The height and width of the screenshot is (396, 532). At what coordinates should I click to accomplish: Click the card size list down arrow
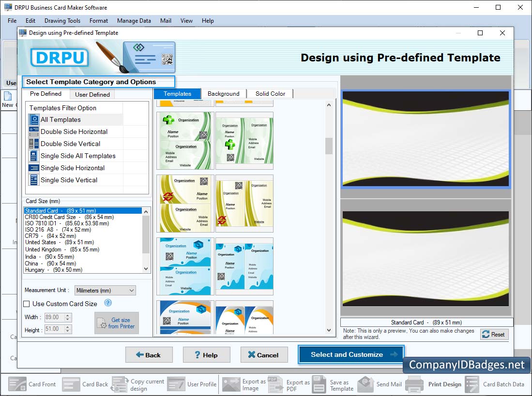[146, 269]
